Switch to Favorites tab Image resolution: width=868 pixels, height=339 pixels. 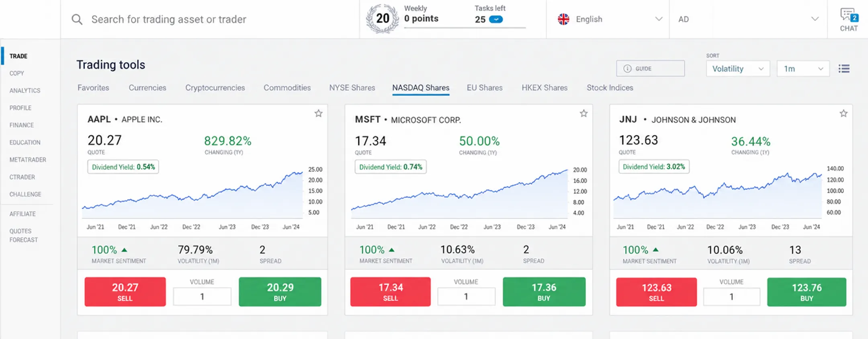point(93,88)
